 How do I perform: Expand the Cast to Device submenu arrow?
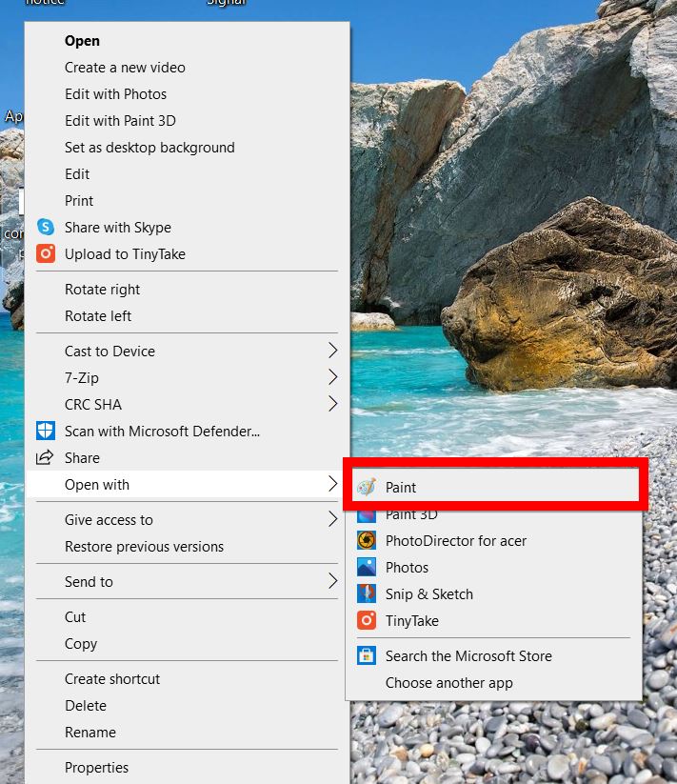point(332,351)
